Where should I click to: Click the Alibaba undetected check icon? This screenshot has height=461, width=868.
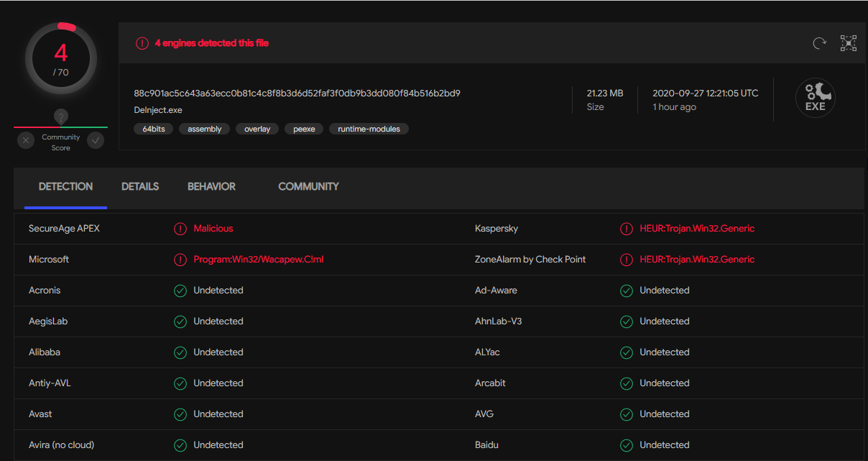[180, 352]
